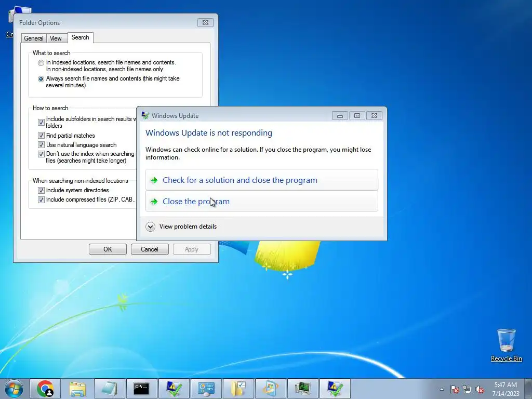
Task: Close the Windows Update dialog
Action: (374, 116)
